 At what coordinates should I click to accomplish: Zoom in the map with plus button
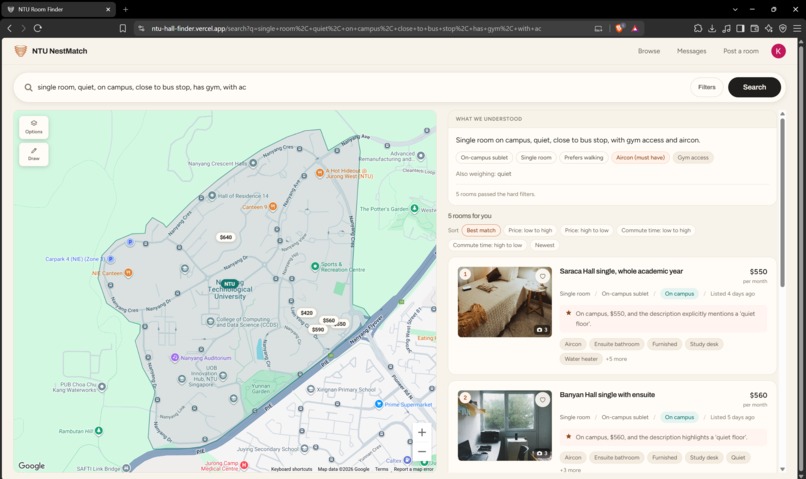(422, 432)
